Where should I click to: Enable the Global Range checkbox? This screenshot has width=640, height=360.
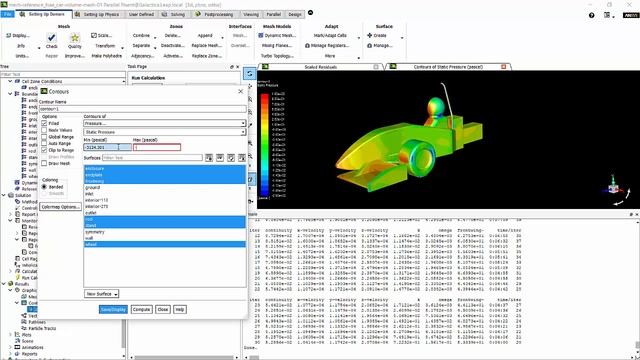click(44, 137)
